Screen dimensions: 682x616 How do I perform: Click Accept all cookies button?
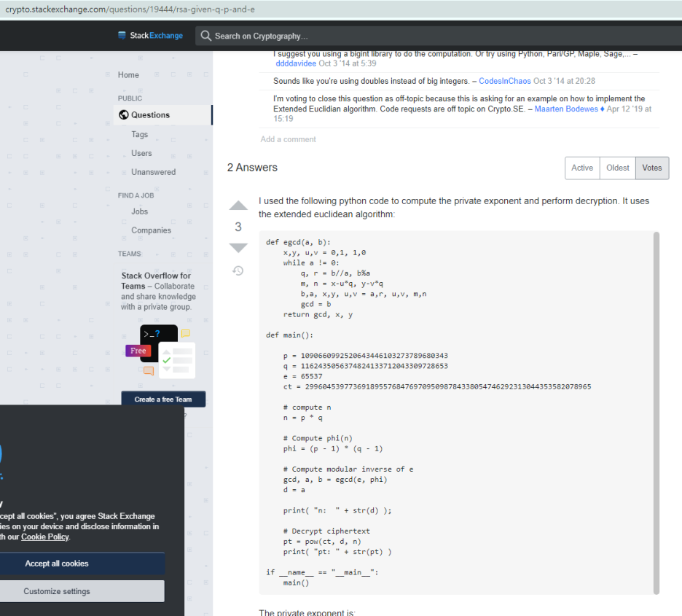[x=82, y=564]
